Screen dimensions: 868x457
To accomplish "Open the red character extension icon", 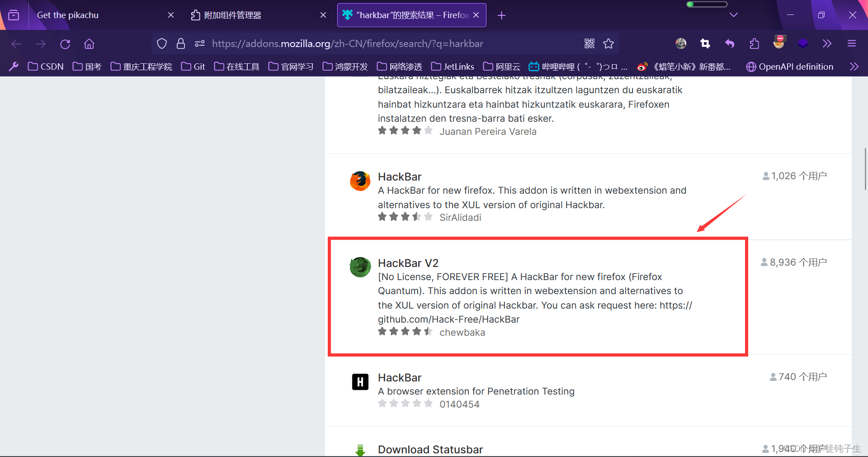I will click(x=779, y=42).
